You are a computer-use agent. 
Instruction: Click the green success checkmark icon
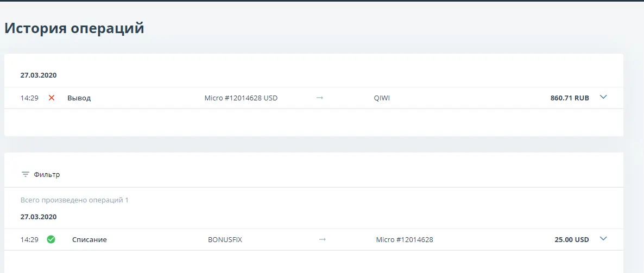(51, 239)
